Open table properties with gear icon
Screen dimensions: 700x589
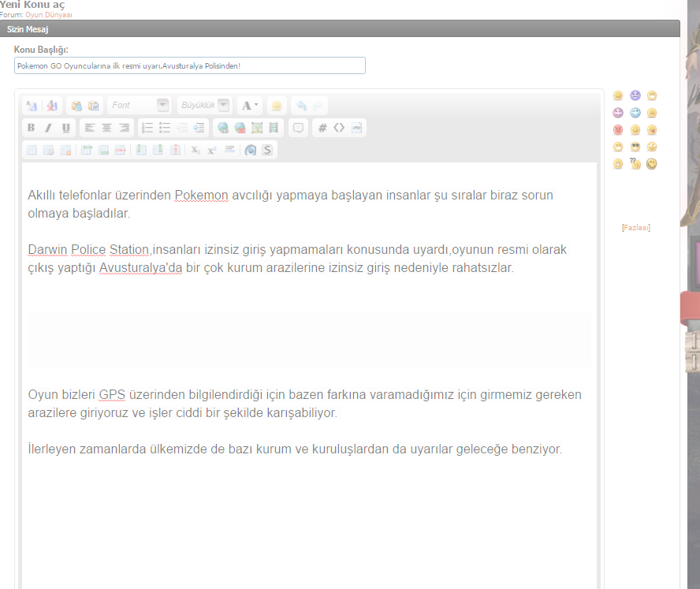[49, 150]
